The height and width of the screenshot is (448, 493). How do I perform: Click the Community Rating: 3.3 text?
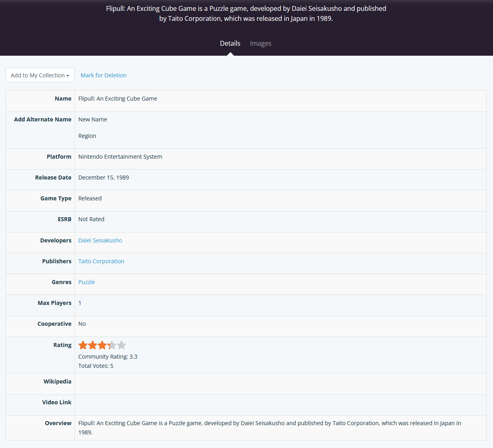(x=108, y=357)
